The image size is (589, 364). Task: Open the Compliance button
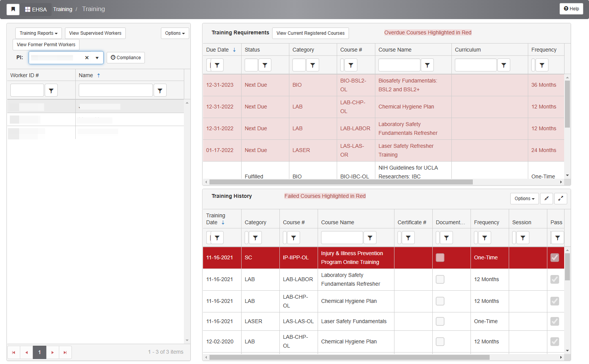click(x=126, y=58)
